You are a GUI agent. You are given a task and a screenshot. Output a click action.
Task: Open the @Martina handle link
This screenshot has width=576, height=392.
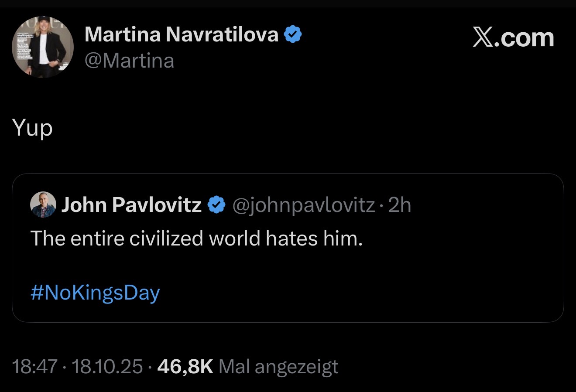click(x=129, y=61)
